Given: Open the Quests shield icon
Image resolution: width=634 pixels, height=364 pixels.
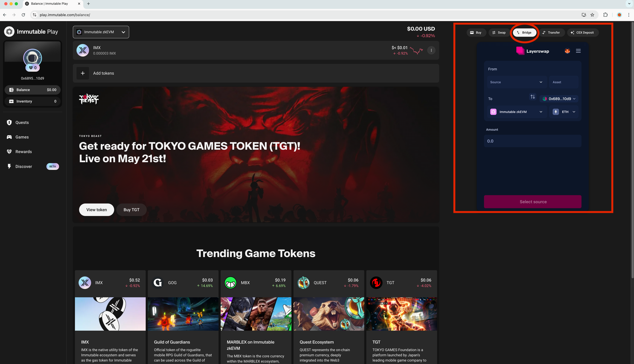Looking at the screenshot, I should 9,122.
